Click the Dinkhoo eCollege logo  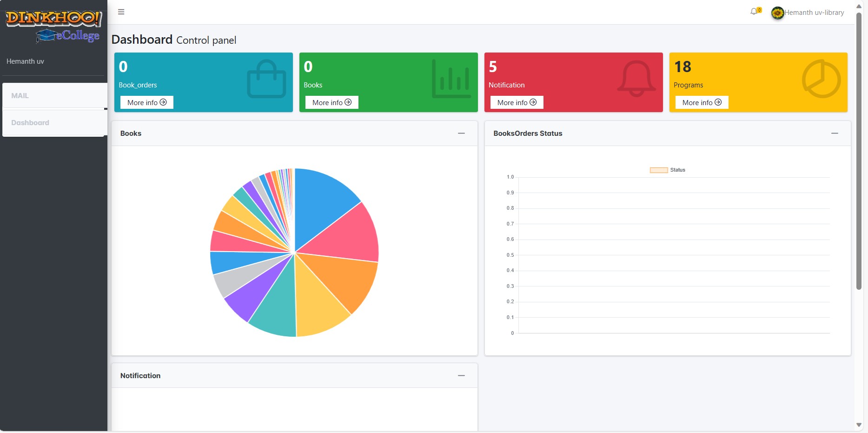tap(53, 26)
